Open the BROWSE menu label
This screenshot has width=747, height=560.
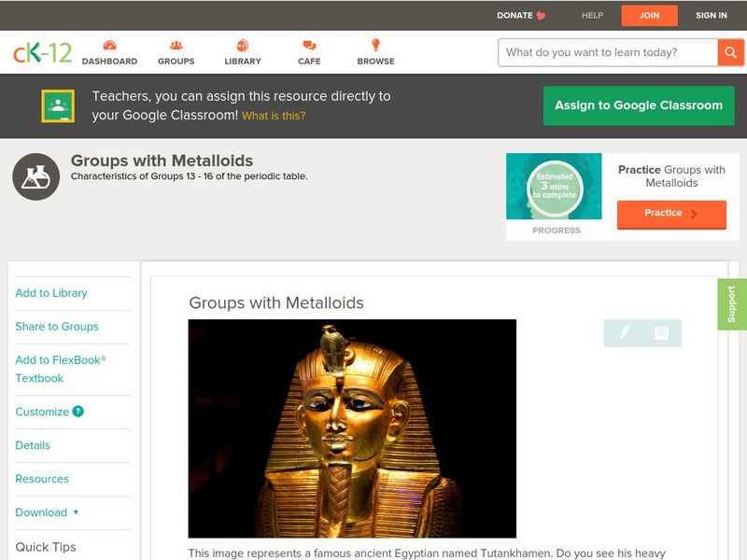[376, 62]
